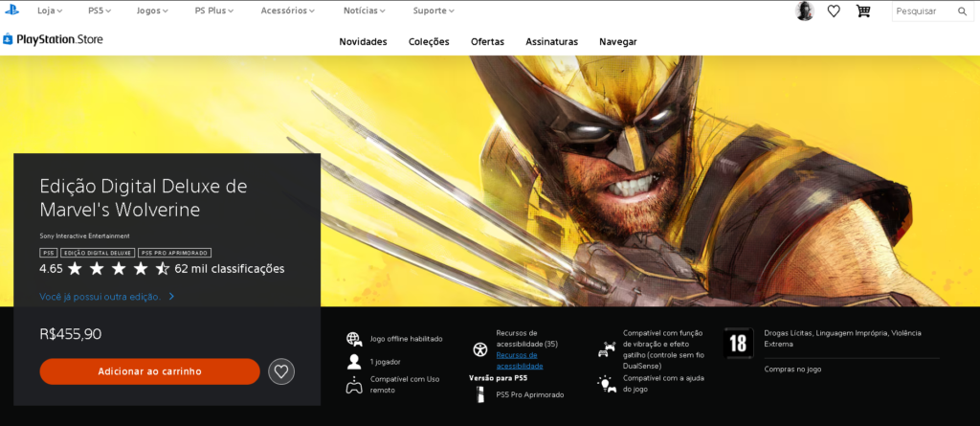Click the accessibility features icon

[480, 349]
